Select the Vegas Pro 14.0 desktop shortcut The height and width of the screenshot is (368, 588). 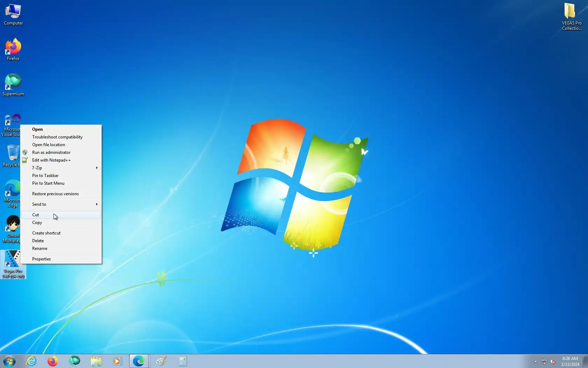point(13,265)
